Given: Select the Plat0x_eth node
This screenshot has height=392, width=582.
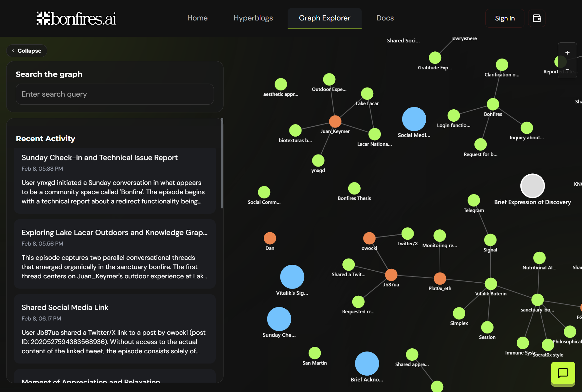Looking at the screenshot, I should point(440,279).
